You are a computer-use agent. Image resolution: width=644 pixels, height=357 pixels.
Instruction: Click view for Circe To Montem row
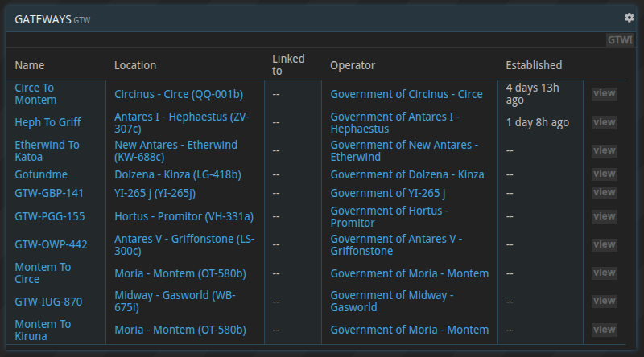pyautogui.click(x=604, y=93)
